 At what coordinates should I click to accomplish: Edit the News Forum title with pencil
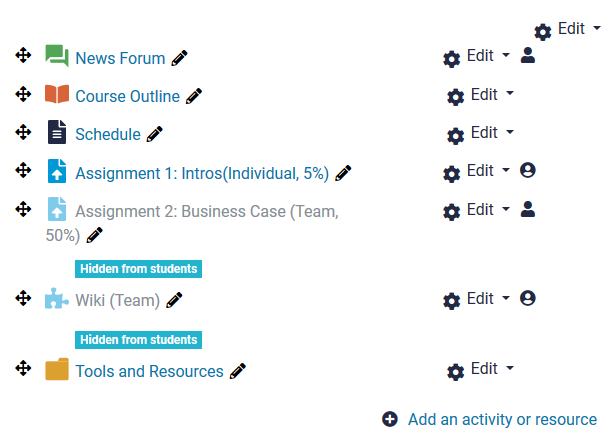[x=179, y=59]
